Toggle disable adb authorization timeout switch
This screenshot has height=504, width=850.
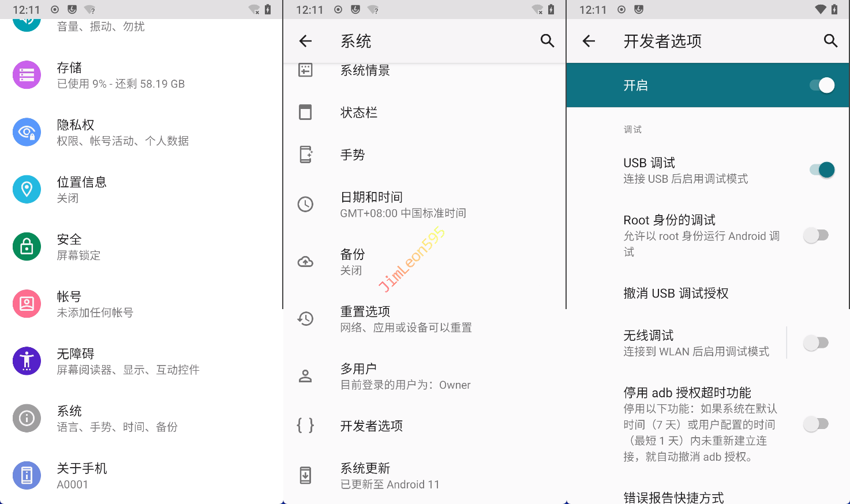(x=817, y=424)
